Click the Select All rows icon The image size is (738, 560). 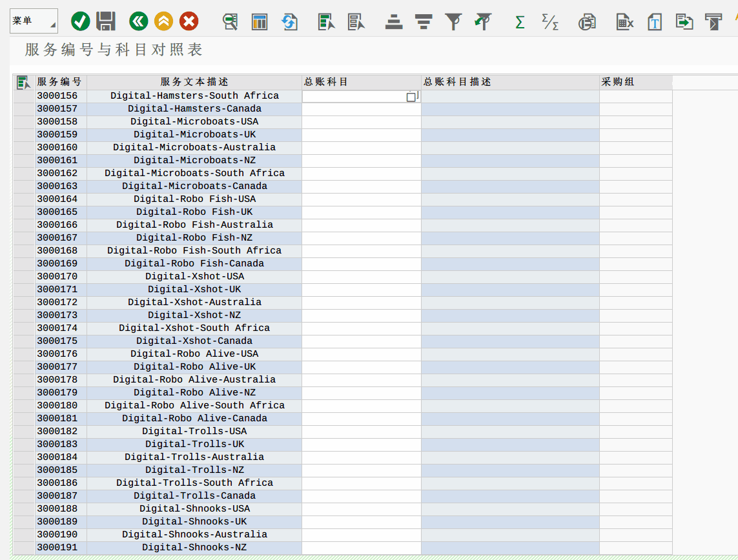pyautogui.click(x=326, y=22)
